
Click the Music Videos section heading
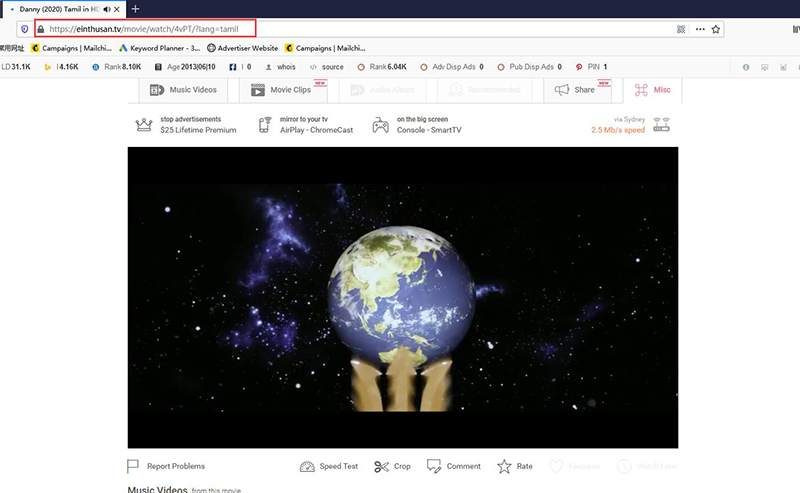pyautogui.click(x=158, y=489)
